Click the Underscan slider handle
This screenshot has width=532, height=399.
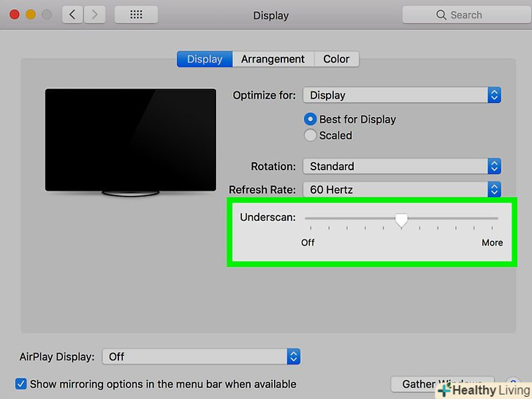[401, 220]
